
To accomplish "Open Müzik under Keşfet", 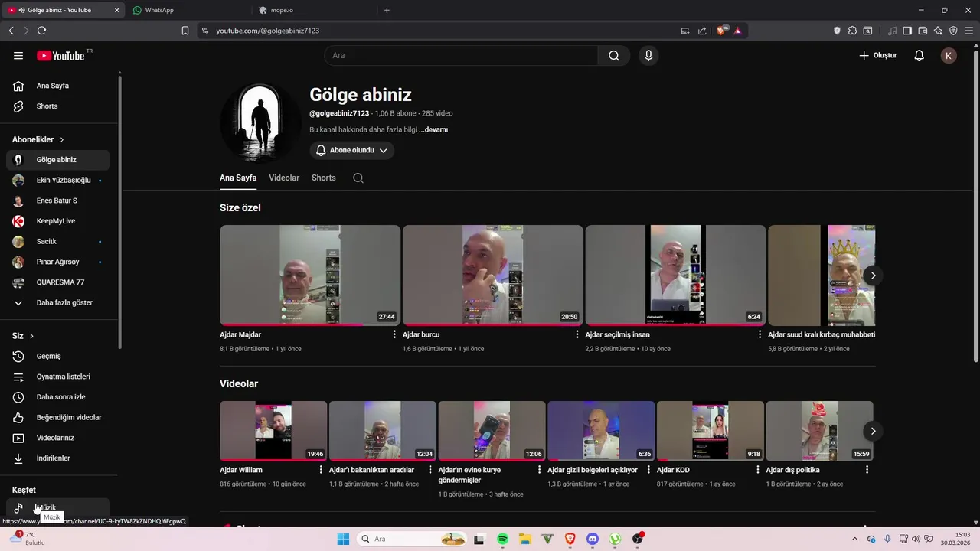I will pos(58,507).
